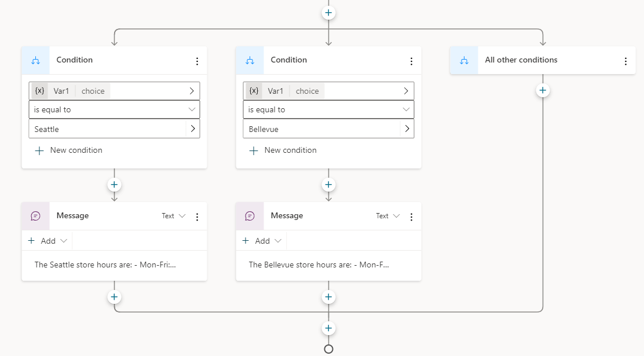Viewport: 644px width, 356px height.
Task: Open the operator dropdown above Bellevue
Action: tap(328, 109)
